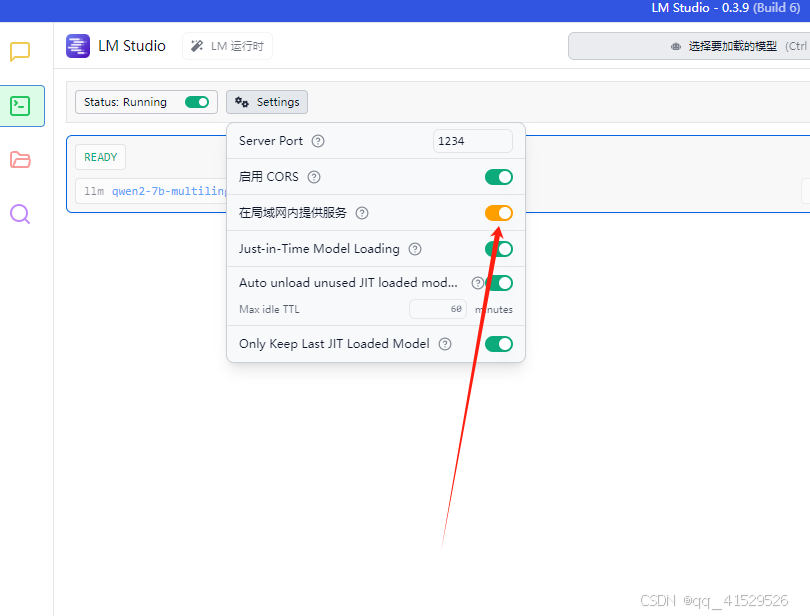This screenshot has width=810, height=616.
Task: Open My Models folder sidebar icon
Action: point(20,160)
